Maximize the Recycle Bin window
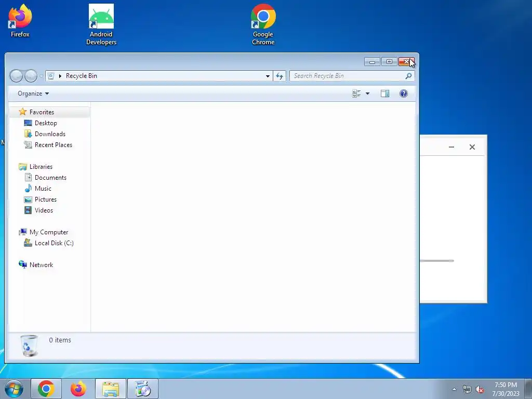 pyautogui.click(x=389, y=62)
